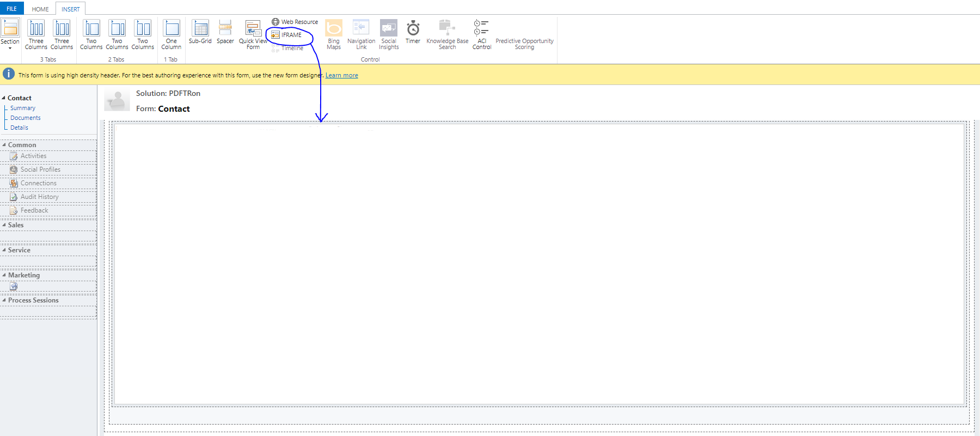Click the Web Resource control
The image size is (980, 436).
pos(295,22)
